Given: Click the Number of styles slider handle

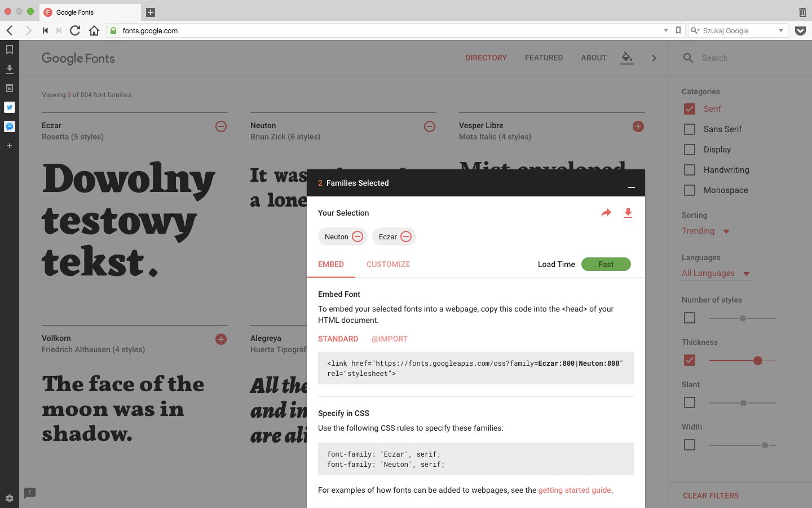Looking at the screenshot, I should (x=743, y=318).
